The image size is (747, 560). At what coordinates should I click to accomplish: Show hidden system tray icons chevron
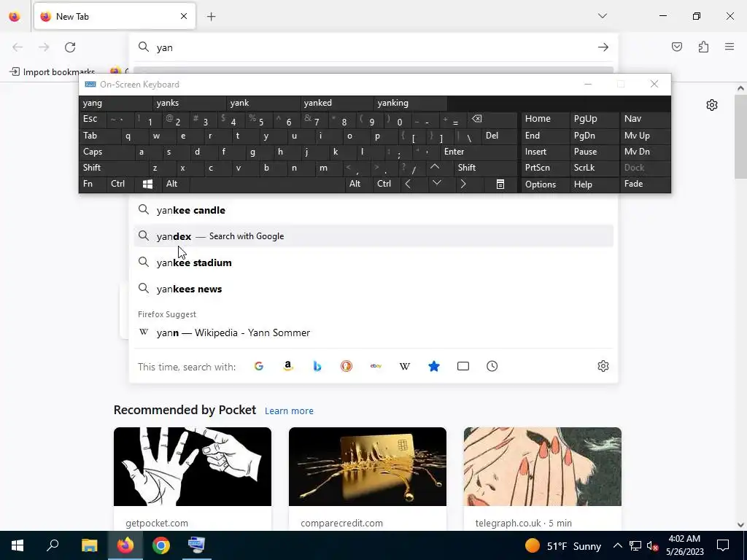click(x=617, y=545)
